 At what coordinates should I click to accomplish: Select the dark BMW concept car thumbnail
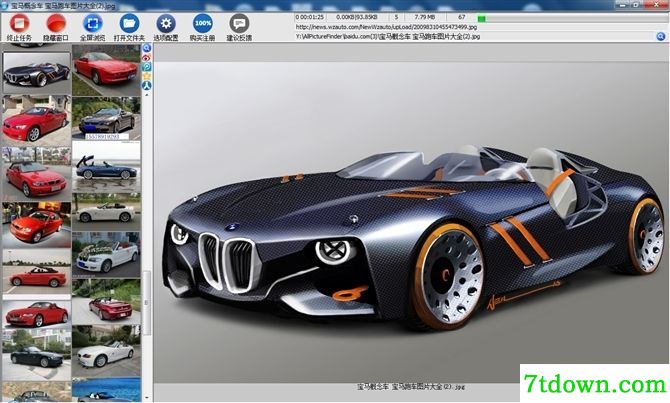pos(37,73)
